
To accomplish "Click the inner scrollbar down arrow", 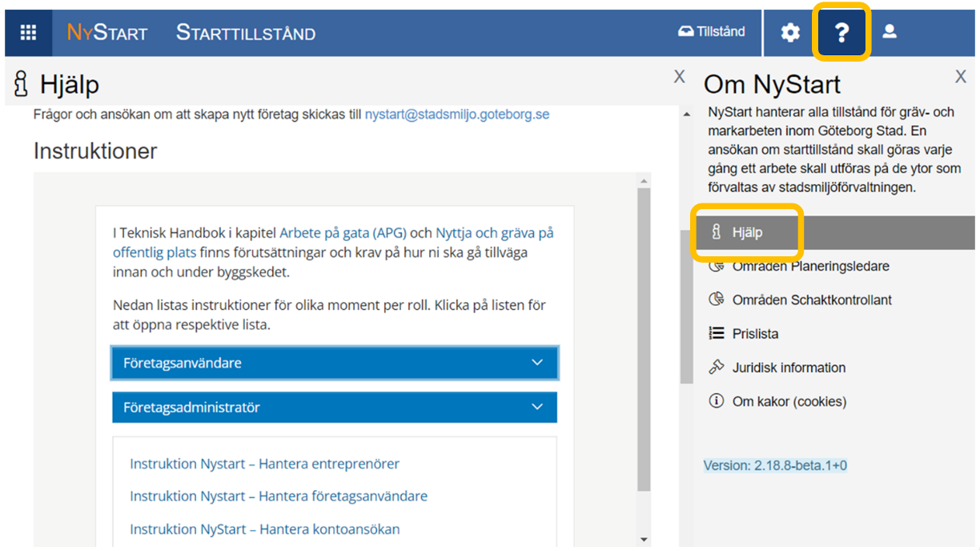I will 645,540.
